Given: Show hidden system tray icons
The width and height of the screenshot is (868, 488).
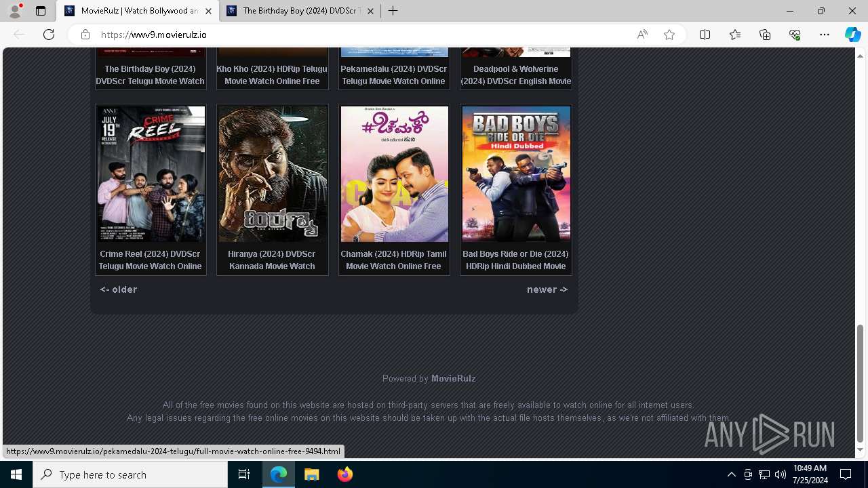Looking at the screenshot, I should click(731, 474).
